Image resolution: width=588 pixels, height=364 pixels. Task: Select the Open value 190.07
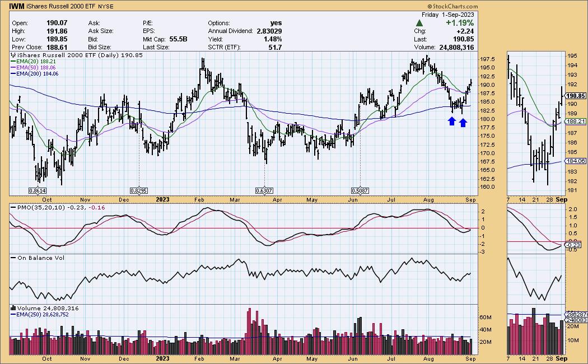tap(57, 23)
